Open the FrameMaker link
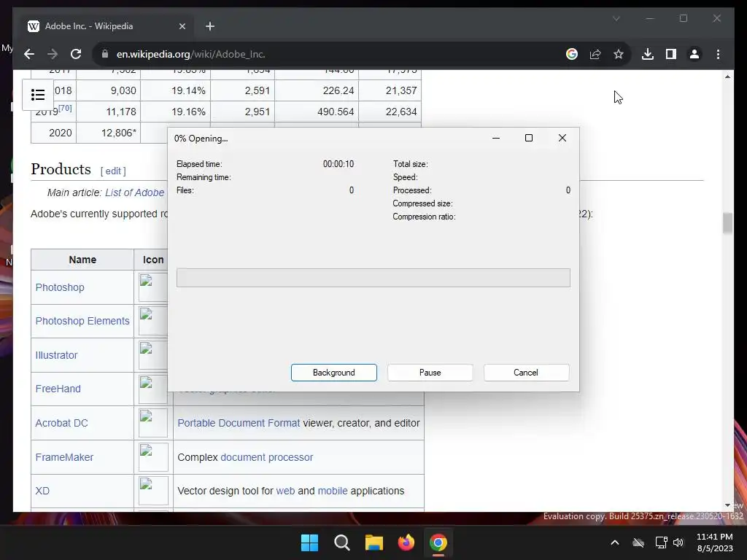 point(64,457)
